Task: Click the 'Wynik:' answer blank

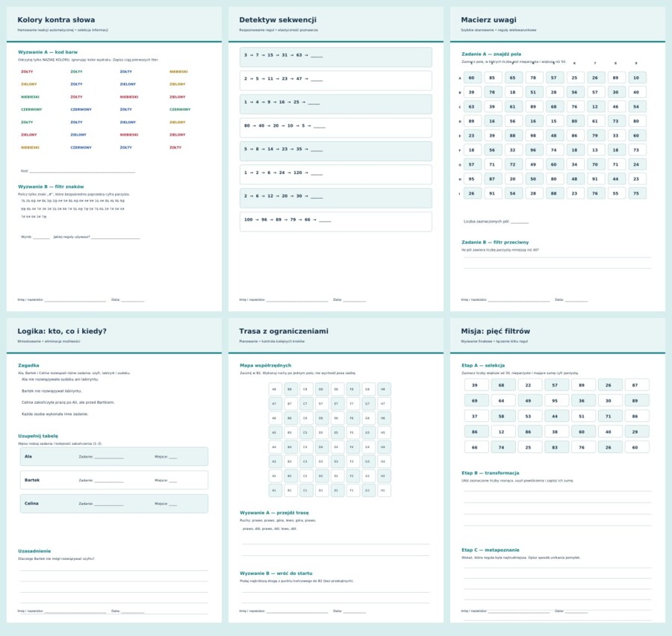Action: (41, 237)
